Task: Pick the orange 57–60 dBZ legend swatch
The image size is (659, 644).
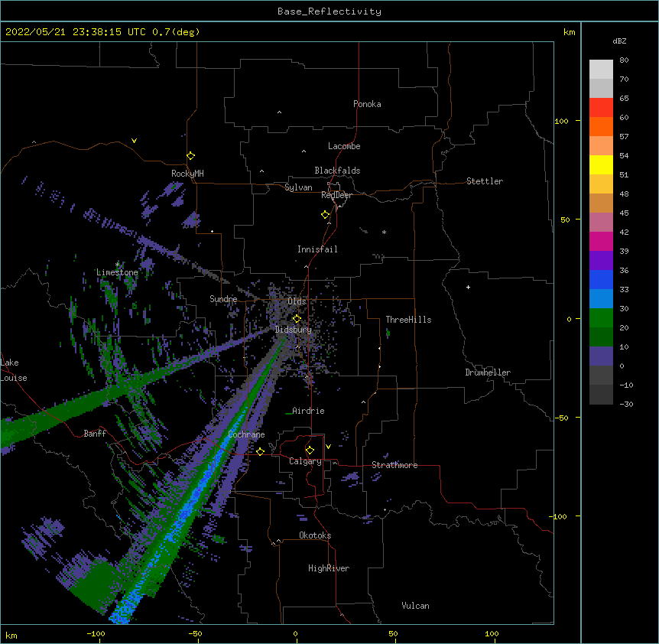Action: tap(601, 126)
